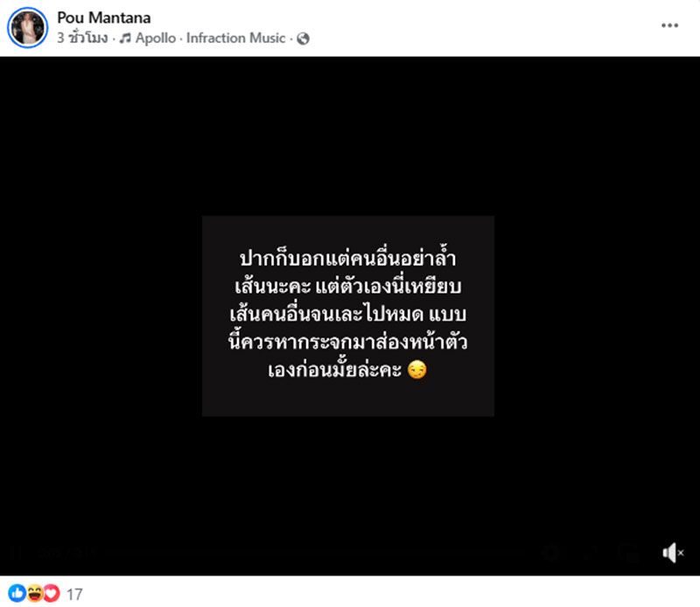Image resolution: width=700 pixels, height=607 pixels.
Task: Pause the video using the faint pause icon
Action: pos(18,553)
